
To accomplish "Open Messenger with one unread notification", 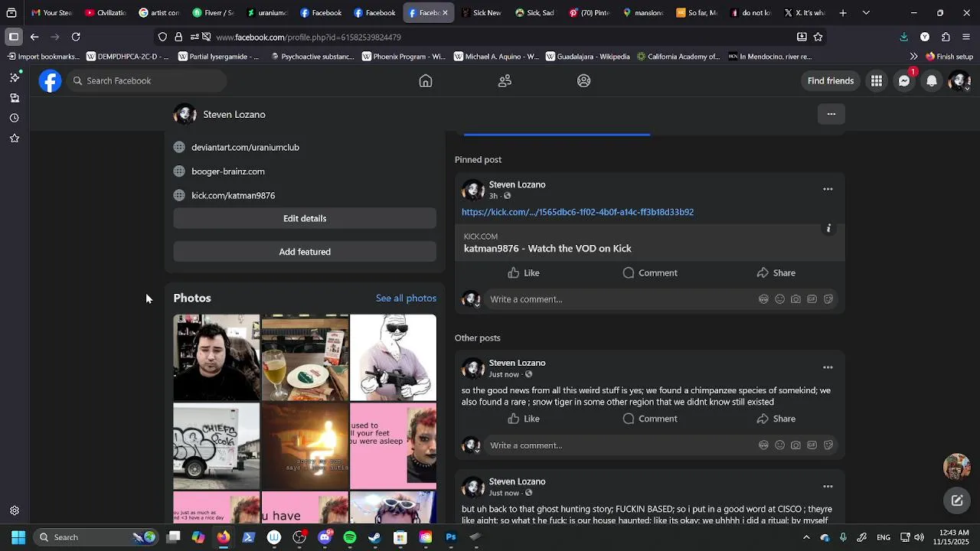I will point(904,81).
